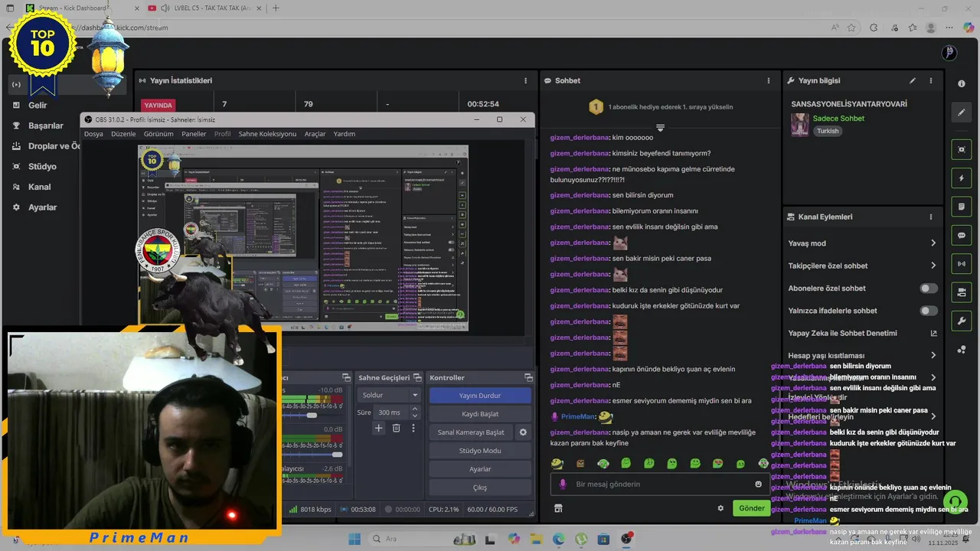Open Stüdyo in Kick left sidebar
The image size is (980, 551).
point(42,166)
